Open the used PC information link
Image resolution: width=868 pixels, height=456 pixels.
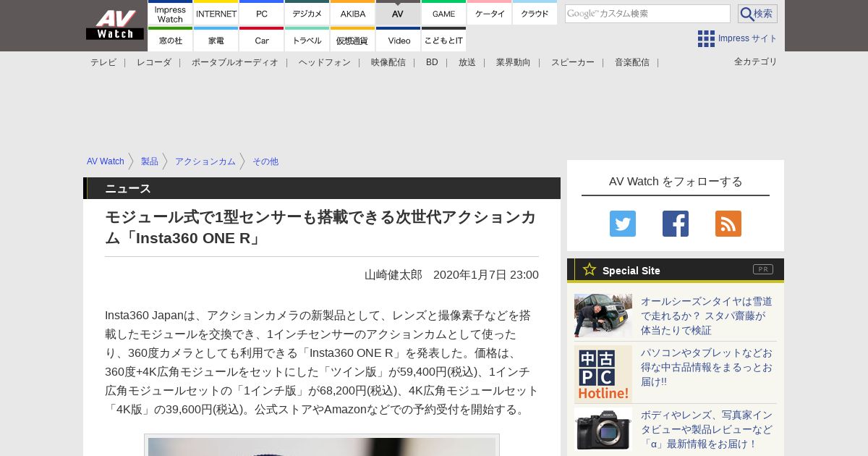707,367
